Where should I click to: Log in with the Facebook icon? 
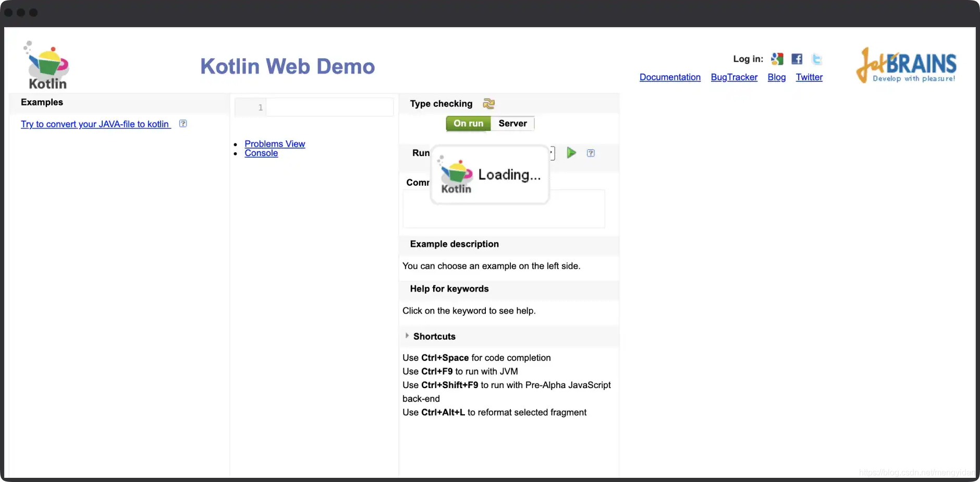(x=797, y=59)
